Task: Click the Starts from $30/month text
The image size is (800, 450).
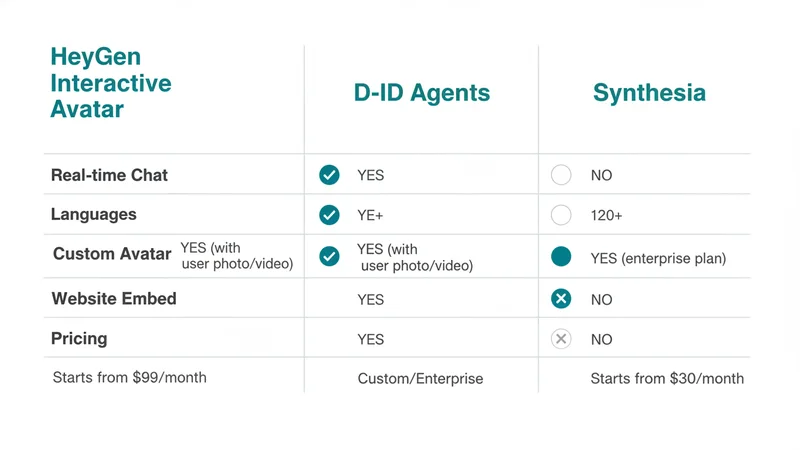Action: click(667, 379)
